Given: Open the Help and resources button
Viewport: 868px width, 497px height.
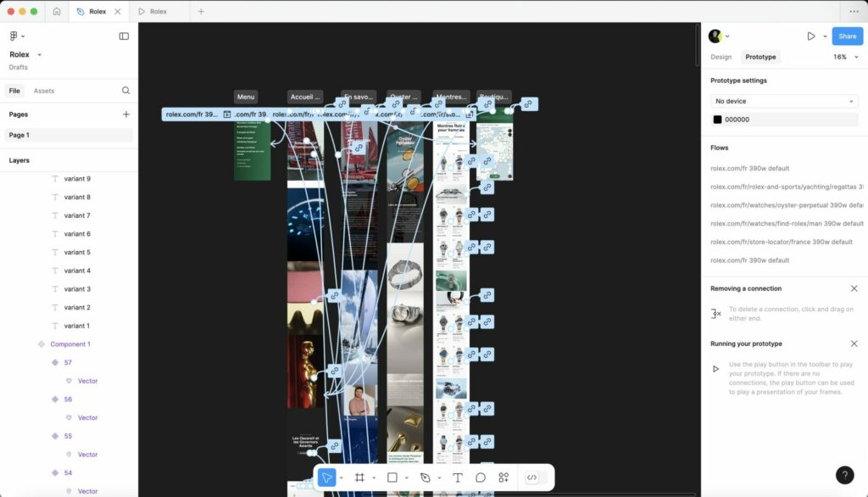Looking at the screenshot, I should pyautogui.click(x=845, y=475).
